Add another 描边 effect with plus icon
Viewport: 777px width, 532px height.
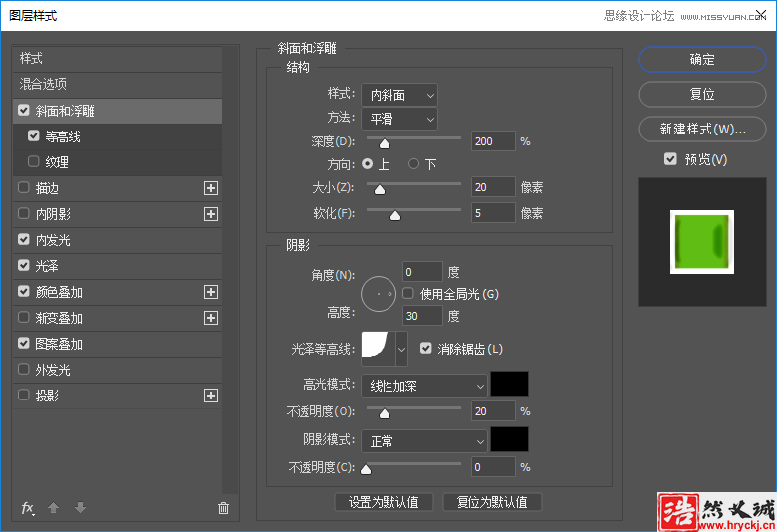pyautogui.click(x=211, y=188)
